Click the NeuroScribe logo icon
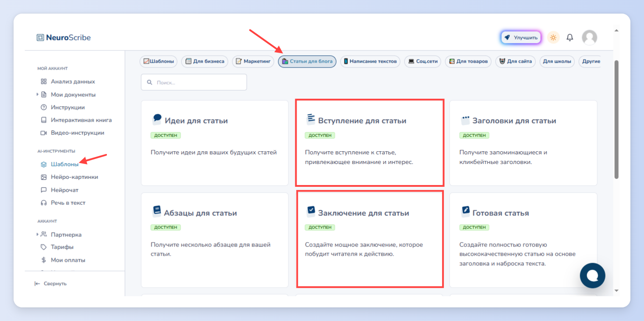This screenshot has height=321, width=644. pos(40,38)
